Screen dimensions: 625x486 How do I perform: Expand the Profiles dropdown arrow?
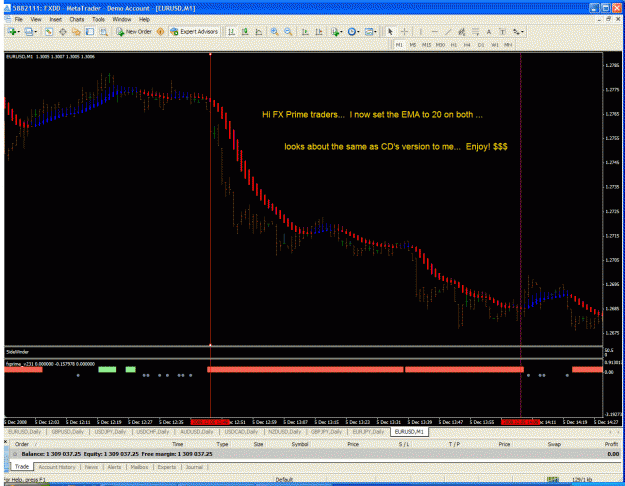[x=35, y=32]
